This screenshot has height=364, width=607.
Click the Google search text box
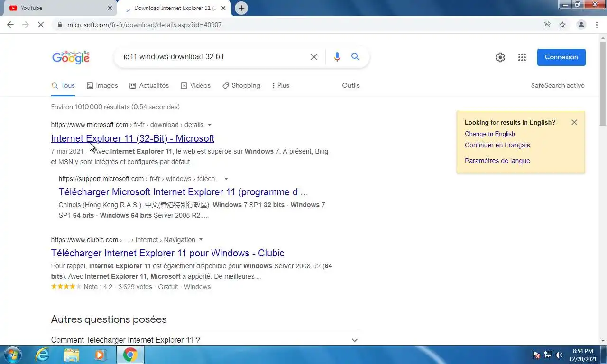213,57
